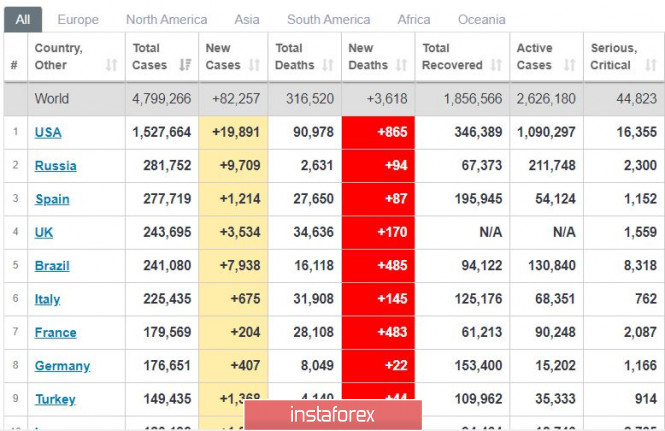Click the Germany country link

coord(62,366)
